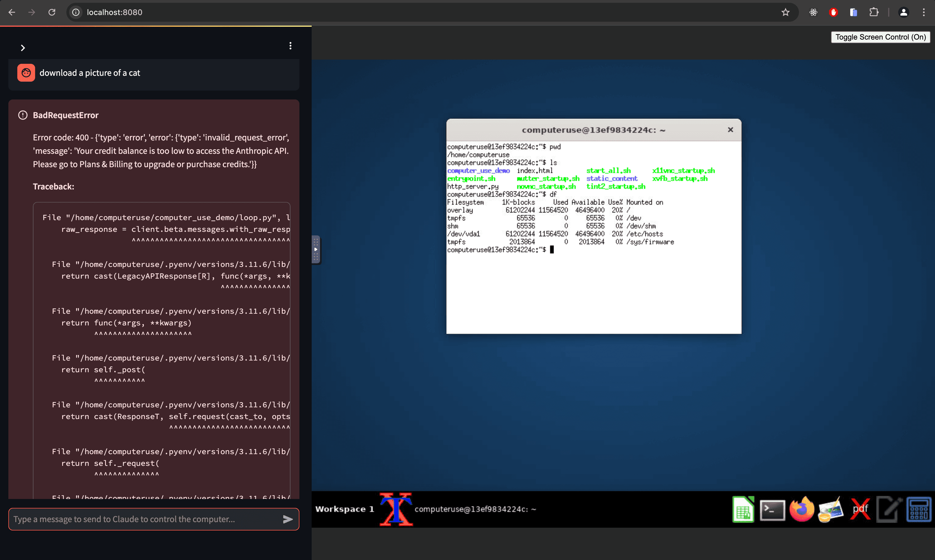Click the ad blocker icon in the toolbar
The image size is (935, 560).
tap(834, 12)
